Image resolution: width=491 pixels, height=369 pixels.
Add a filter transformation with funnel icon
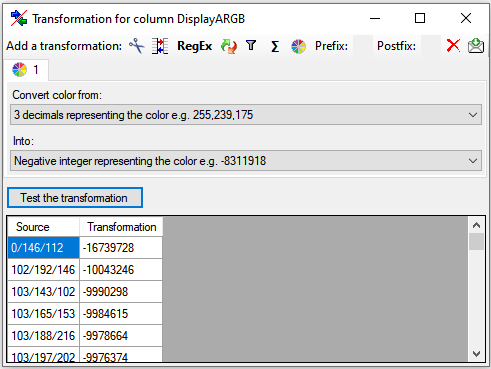point(251,46)
